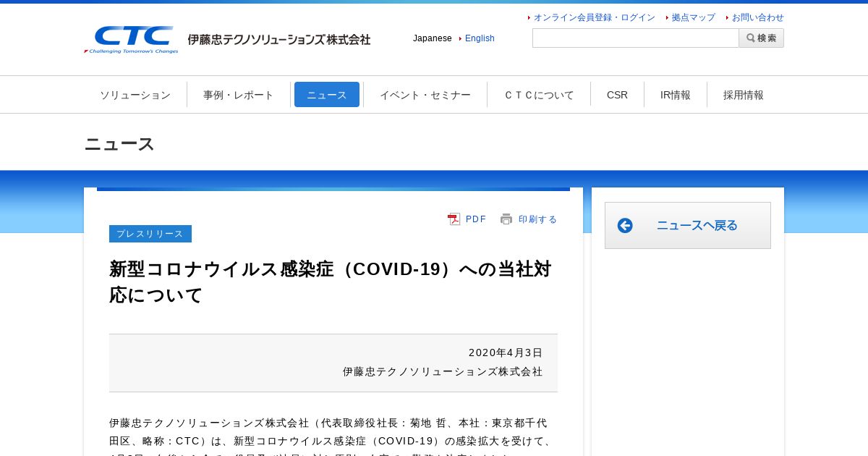Open the 事例・レポート menu
The width and height of the screenshot is (868, 456).
(x=239, y=95)
